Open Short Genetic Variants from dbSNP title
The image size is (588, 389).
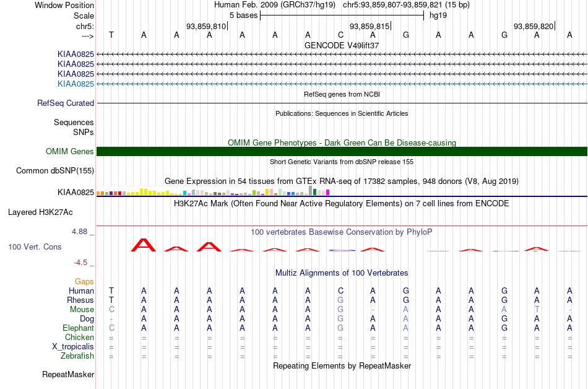tap(342, 162)
